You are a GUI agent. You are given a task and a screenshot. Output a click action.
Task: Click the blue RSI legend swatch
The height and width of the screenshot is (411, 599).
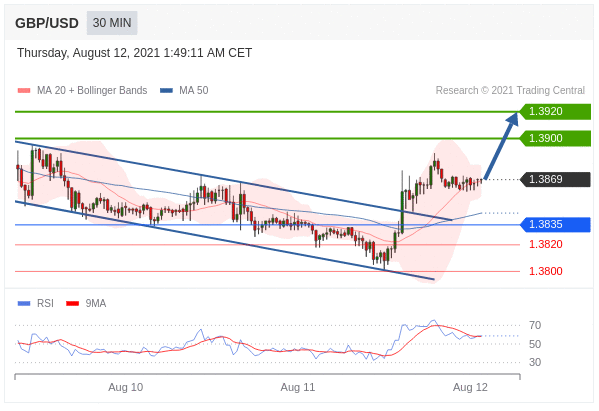click(x=24, y=304)
